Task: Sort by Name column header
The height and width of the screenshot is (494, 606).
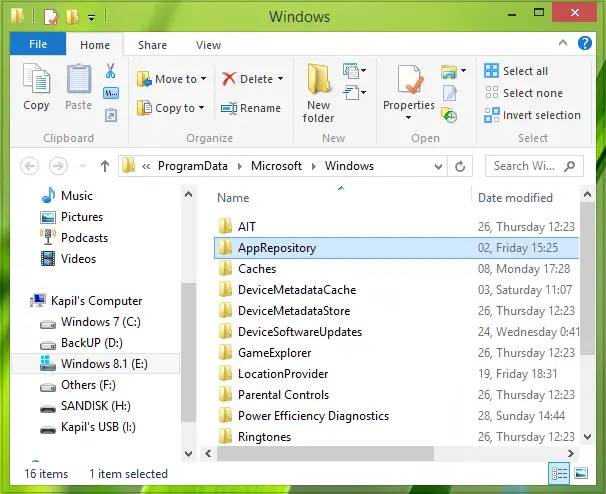Action: 233,198
